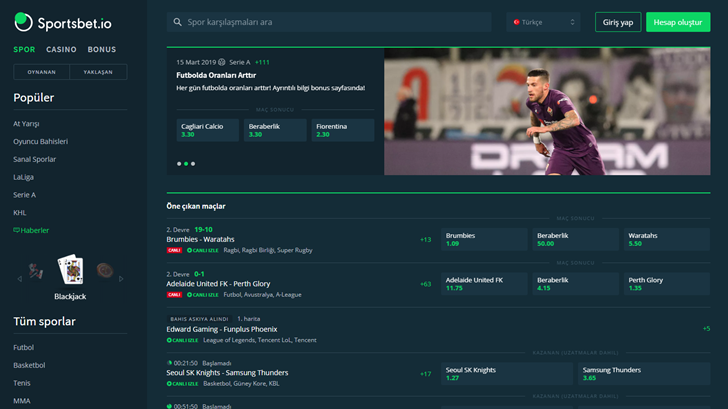Open Brumbies - Waratahs match title
728x409 pixels.
coord(200,240)
